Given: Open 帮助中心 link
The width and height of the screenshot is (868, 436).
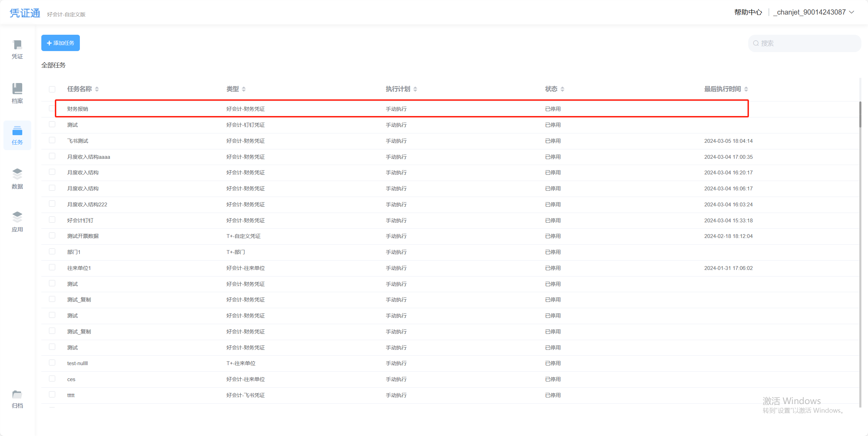Looking at the screenshot, I should [x=748, y=12].
